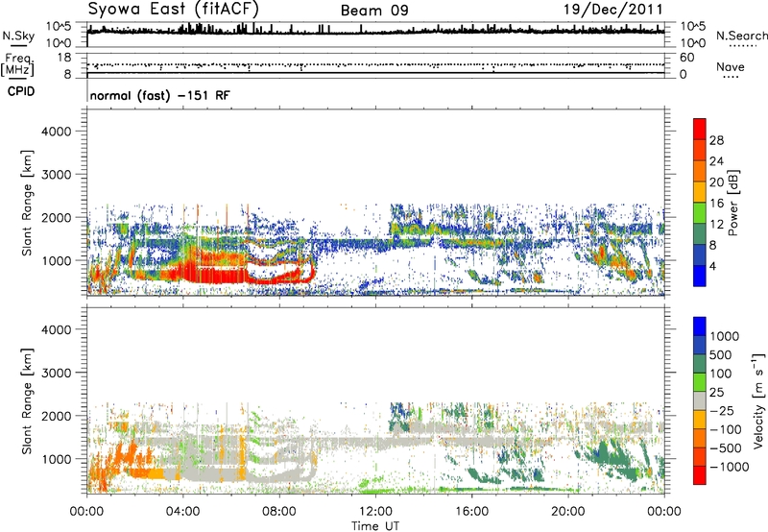768x532 pixels.
Task: Click the "Syowa East (fitACF)" plot title
Action: tap(174, 9)
